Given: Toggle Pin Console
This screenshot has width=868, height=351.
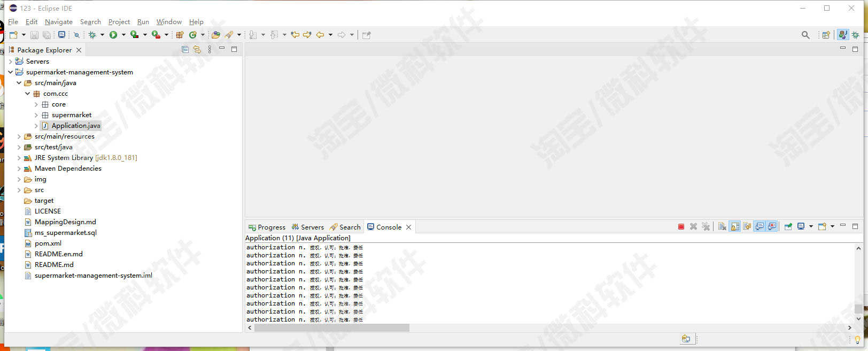Looking at the screenshot, I should [788, 227].
